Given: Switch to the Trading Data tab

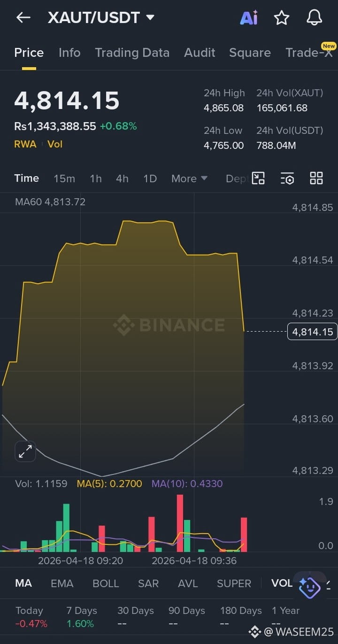Looking at the screenshot, I should [x=132, y=53].
